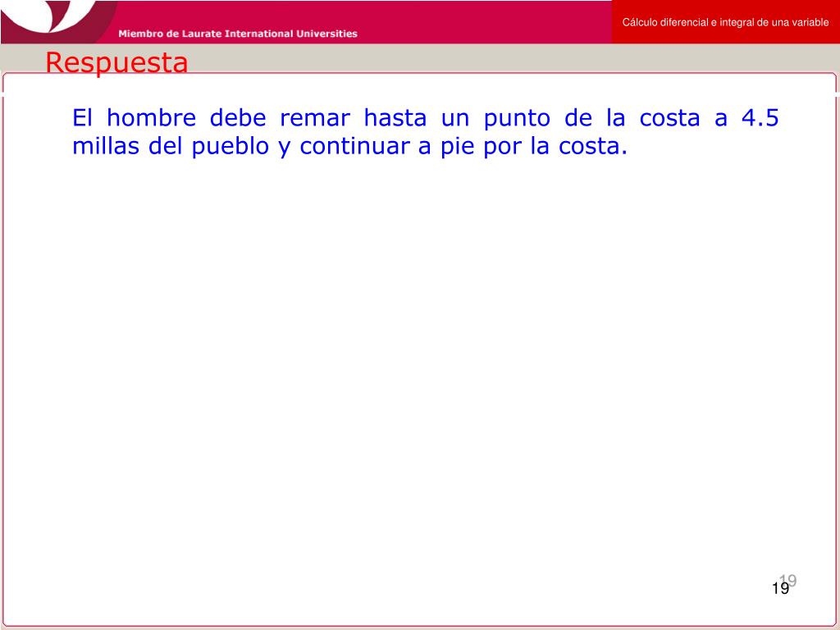Click the slide number 19
Screen dimensions: 840x630
pyautogui.click(x=781, y=589)
